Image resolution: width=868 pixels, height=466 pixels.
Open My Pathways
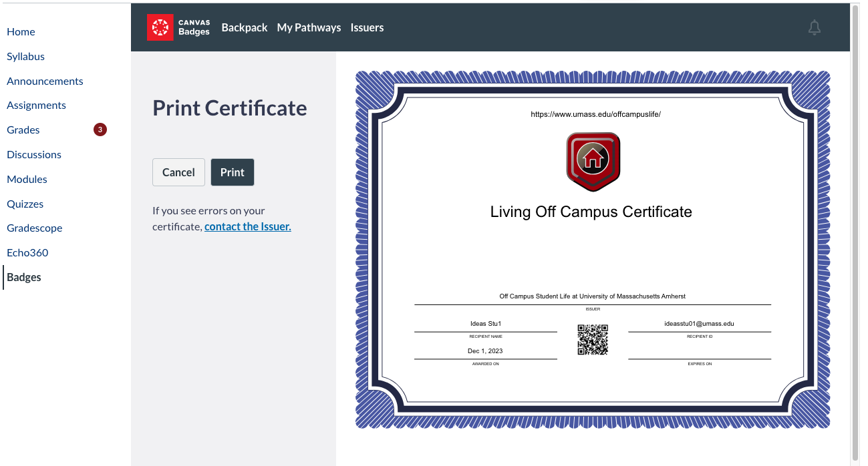click(x=308, y=27)
